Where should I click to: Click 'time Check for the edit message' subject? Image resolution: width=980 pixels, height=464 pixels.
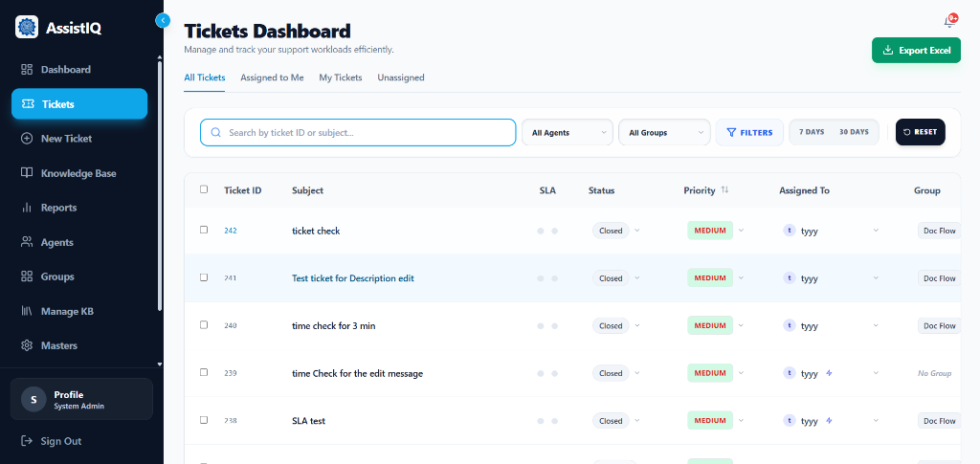click(x=358, y=373)
